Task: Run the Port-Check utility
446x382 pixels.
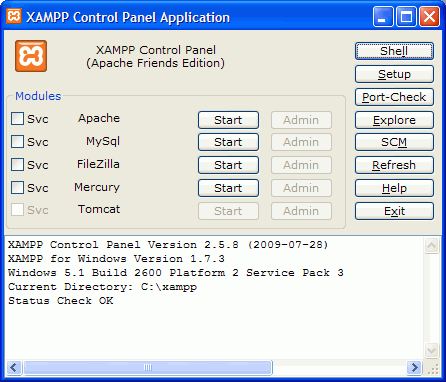Action: tap(394, 97)
